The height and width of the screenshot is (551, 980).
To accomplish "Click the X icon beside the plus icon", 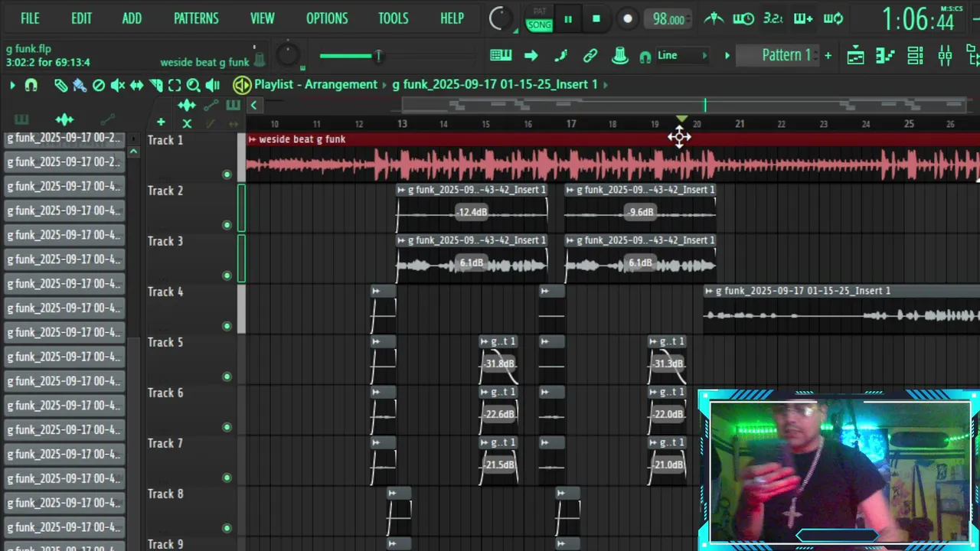I will [x=187, y=123].
